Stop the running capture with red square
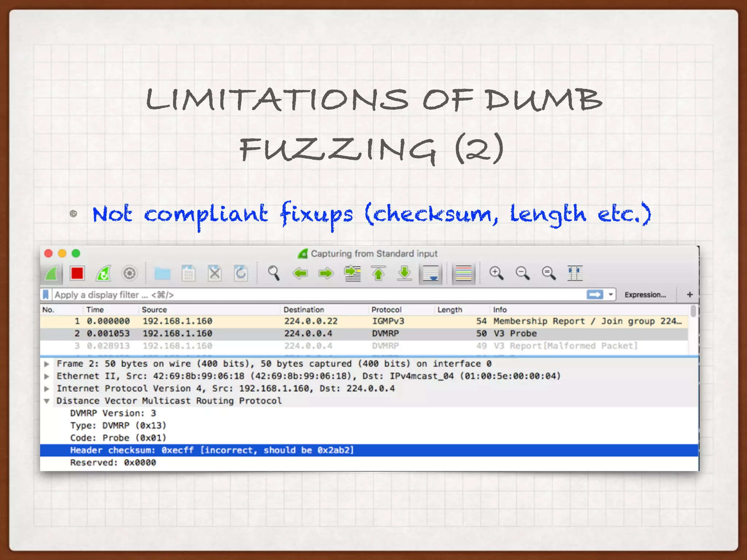747x560 pixels. (77, 273)
